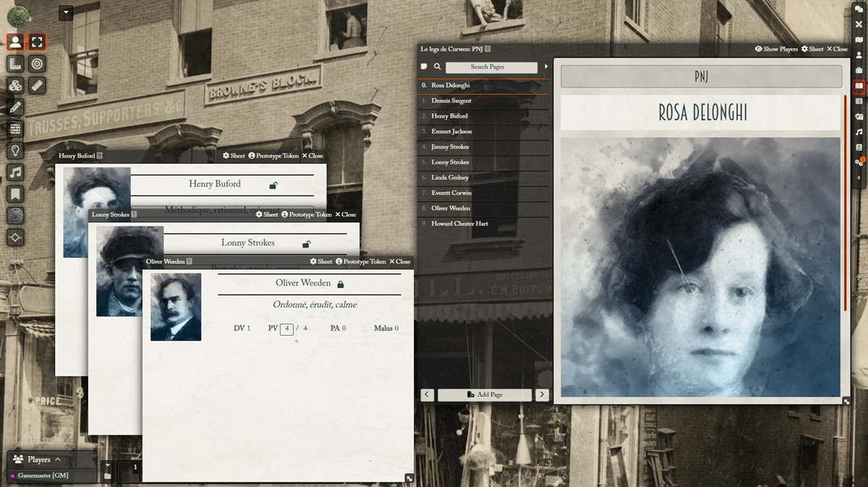Open the scene navigation dropdown arrow
868x487 pixels.
point(66,12)
